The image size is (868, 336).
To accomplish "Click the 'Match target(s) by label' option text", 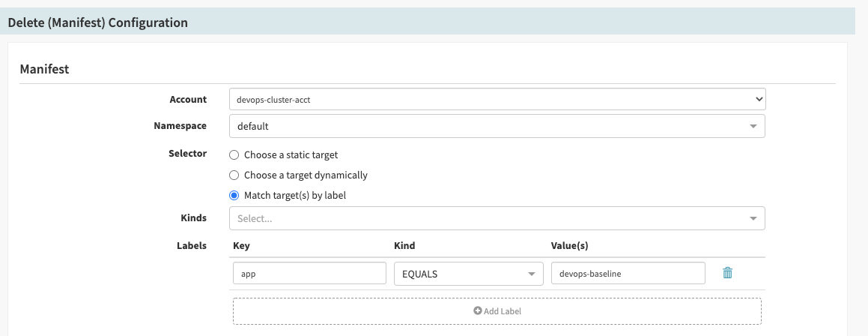I will coord(295,196).
